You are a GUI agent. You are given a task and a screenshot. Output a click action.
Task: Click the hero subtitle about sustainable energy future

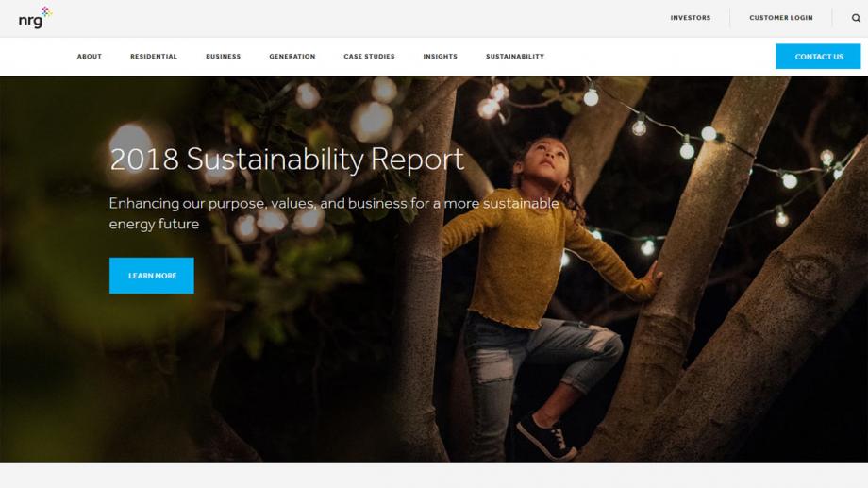coord(333,213)
